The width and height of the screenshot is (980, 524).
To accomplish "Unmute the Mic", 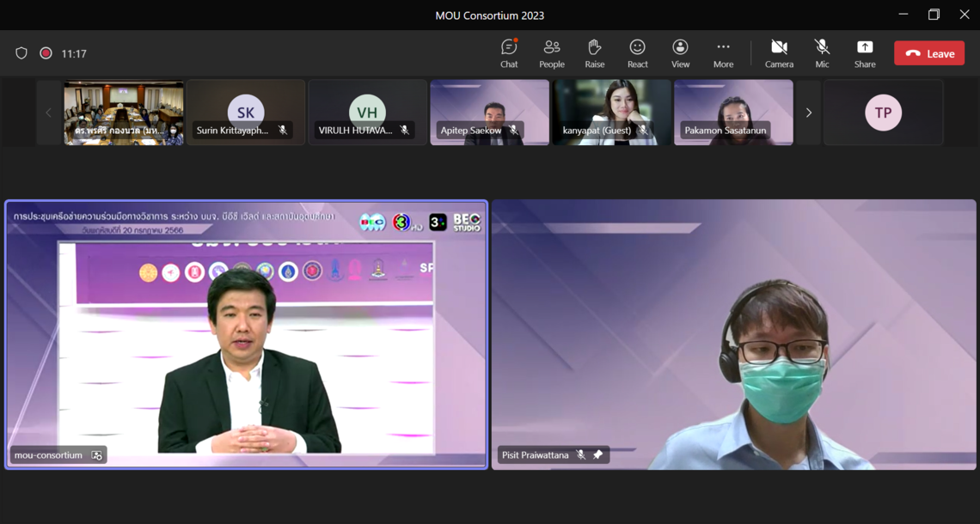I will pyautogui.click(x=822, y=52).
